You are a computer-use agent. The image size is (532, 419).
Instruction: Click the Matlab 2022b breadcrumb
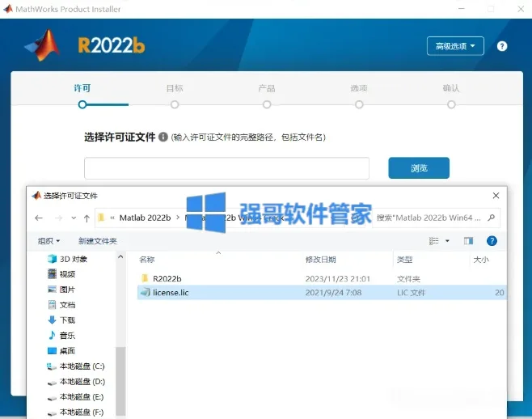coord(145,218)
